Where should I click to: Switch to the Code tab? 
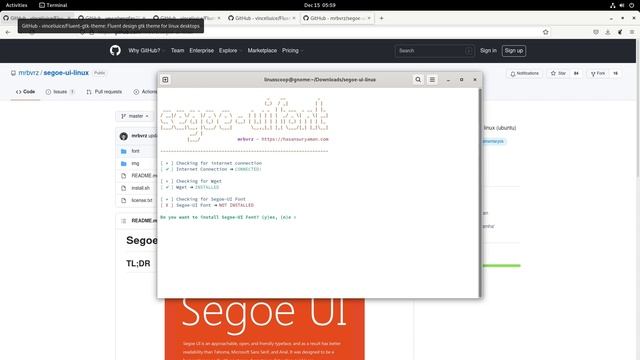click(x=25, y=92)
